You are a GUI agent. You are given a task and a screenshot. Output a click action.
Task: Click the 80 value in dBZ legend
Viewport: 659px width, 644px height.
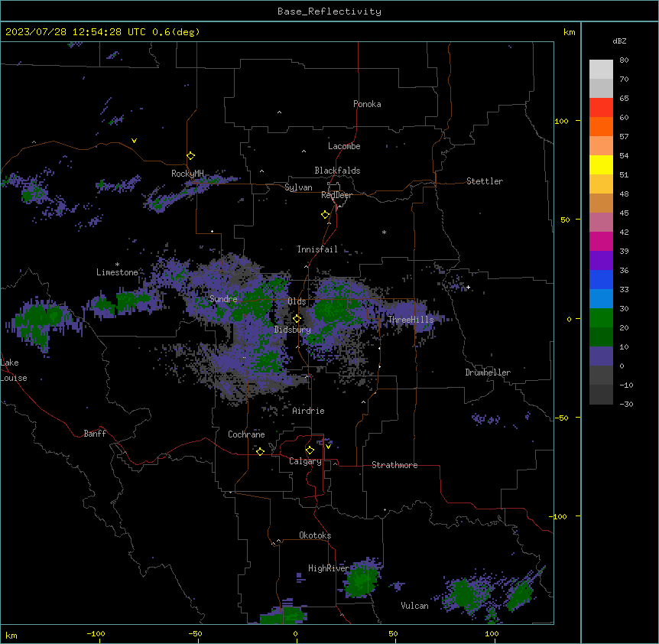624,60
